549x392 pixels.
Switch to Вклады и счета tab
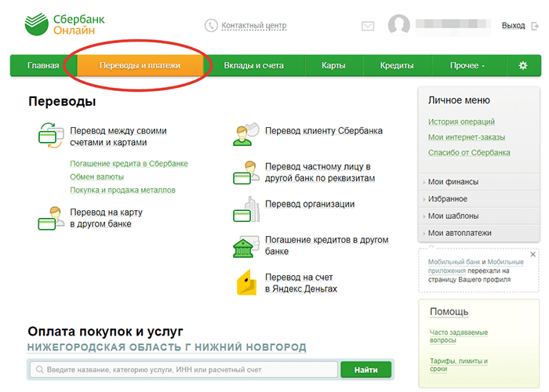tap(254, 65)
